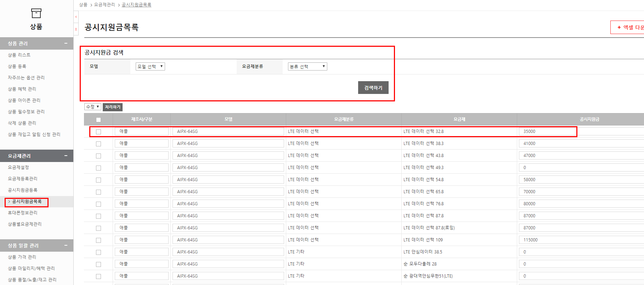The image size is (644, 285).
Task: Click the 공시지원금목록 breadcrumb link
Action: pyautogui.click(x=136, y=5)
